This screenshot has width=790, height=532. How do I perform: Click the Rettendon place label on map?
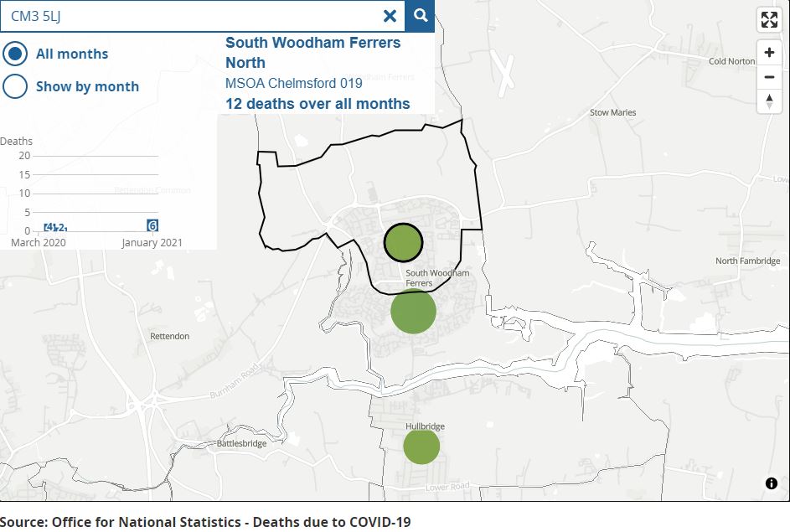[x=169, y=336]
